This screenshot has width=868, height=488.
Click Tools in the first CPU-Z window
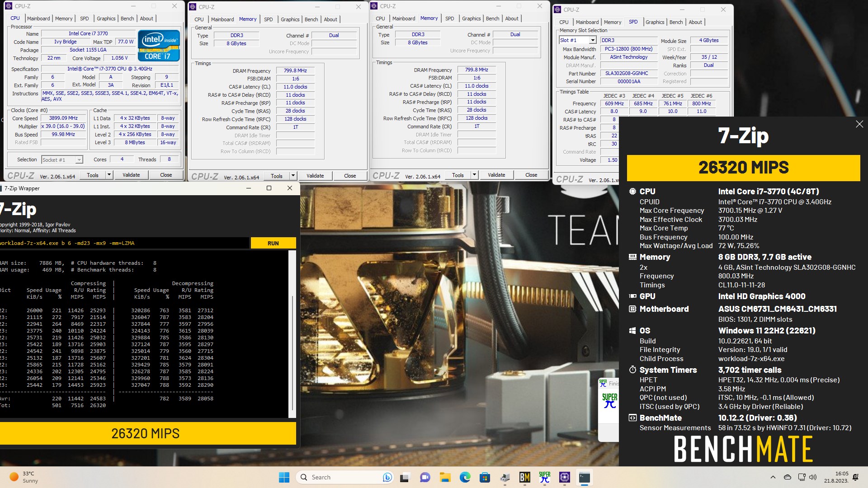point(93,175)
